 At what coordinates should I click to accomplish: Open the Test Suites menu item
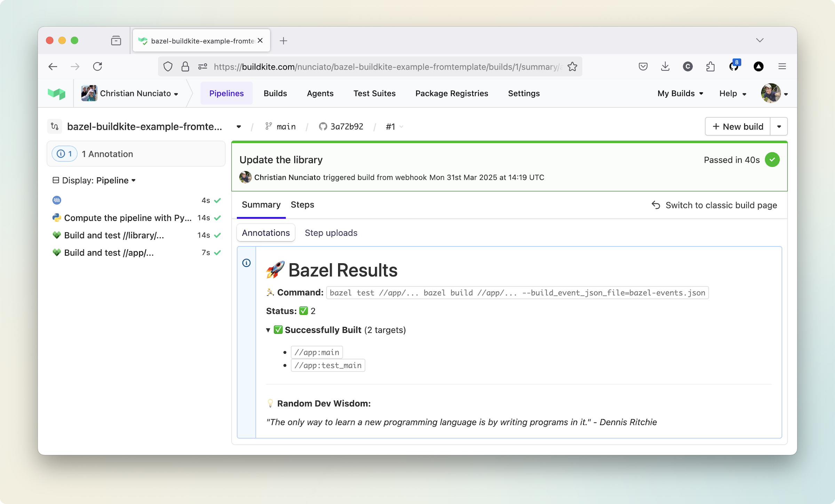(x=375, y=93)
